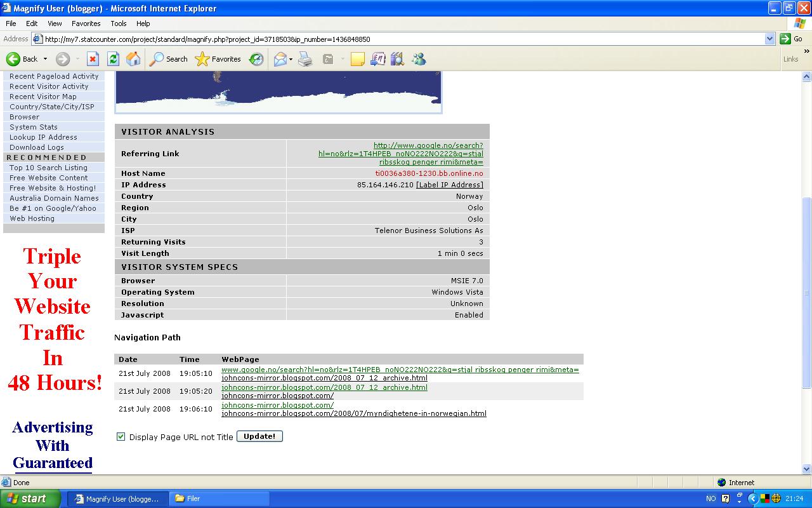The width and height of the screenshot is (812, 508).
Task: Open the Filer folder taskbar button
Action: 219,498
